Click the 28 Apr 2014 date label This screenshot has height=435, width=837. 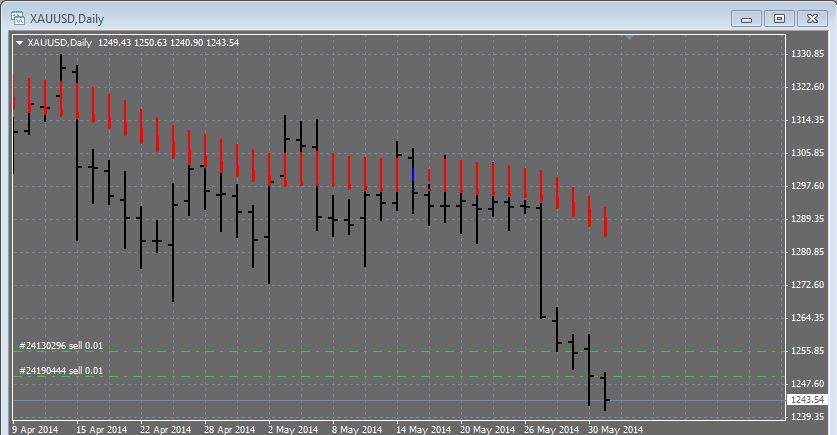[230, 429]
